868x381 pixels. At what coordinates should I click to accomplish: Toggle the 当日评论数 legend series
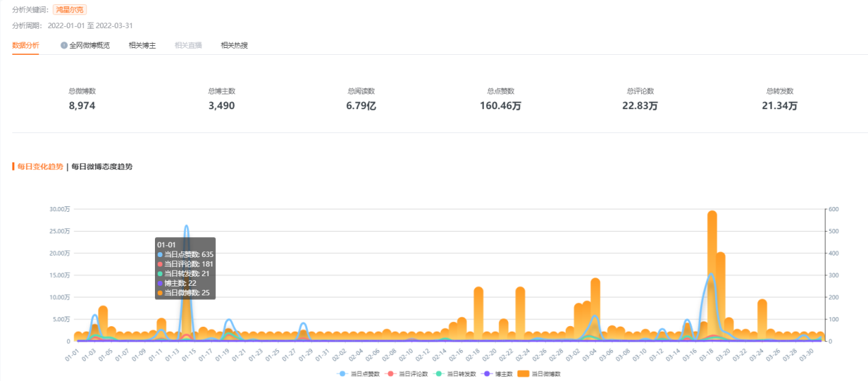pos(407,374)
